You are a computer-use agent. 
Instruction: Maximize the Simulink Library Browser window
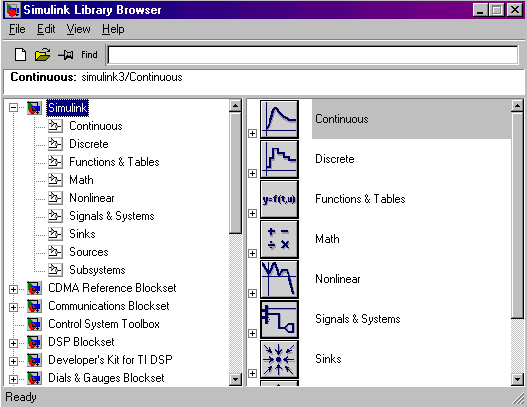pyautogui.click(x=496, y=10)
